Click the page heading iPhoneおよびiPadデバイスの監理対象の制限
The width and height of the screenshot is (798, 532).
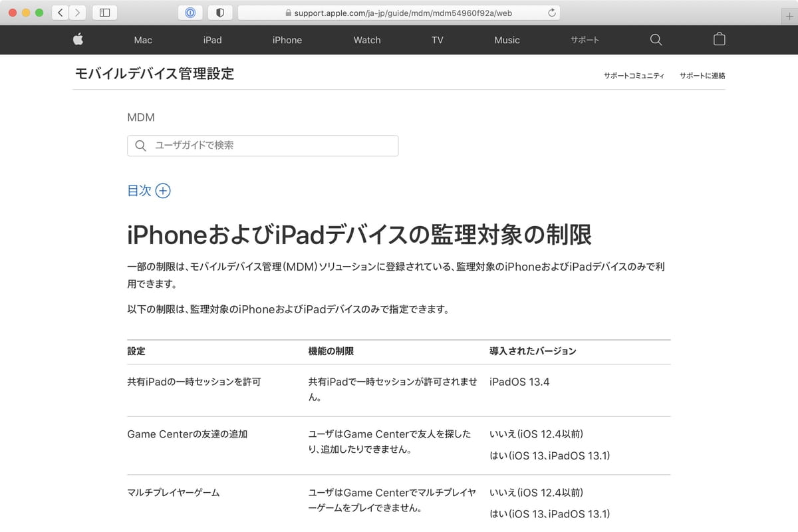(359, 235)
